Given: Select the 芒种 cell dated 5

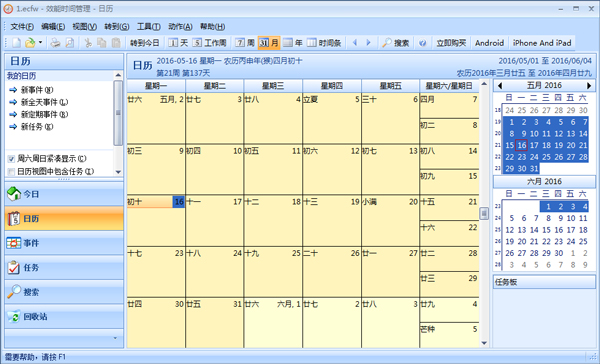Looking at the screenshot, I should [x=449, y=335].
